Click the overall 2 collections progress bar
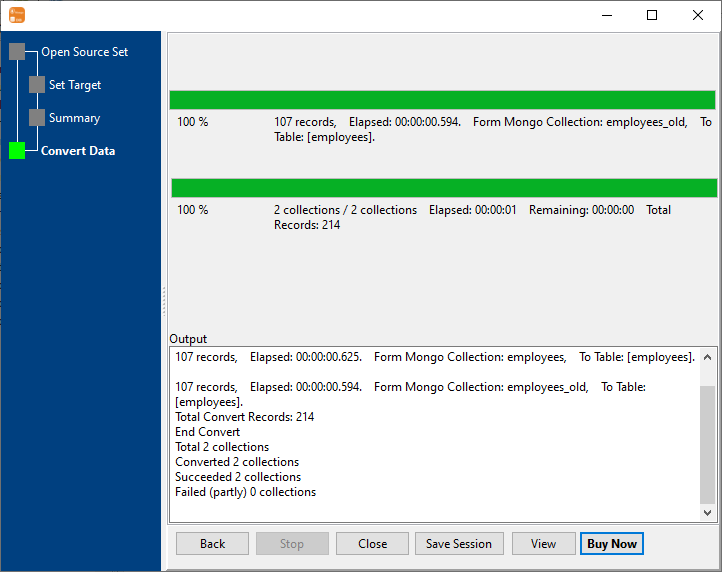 [x=443, y=188]
